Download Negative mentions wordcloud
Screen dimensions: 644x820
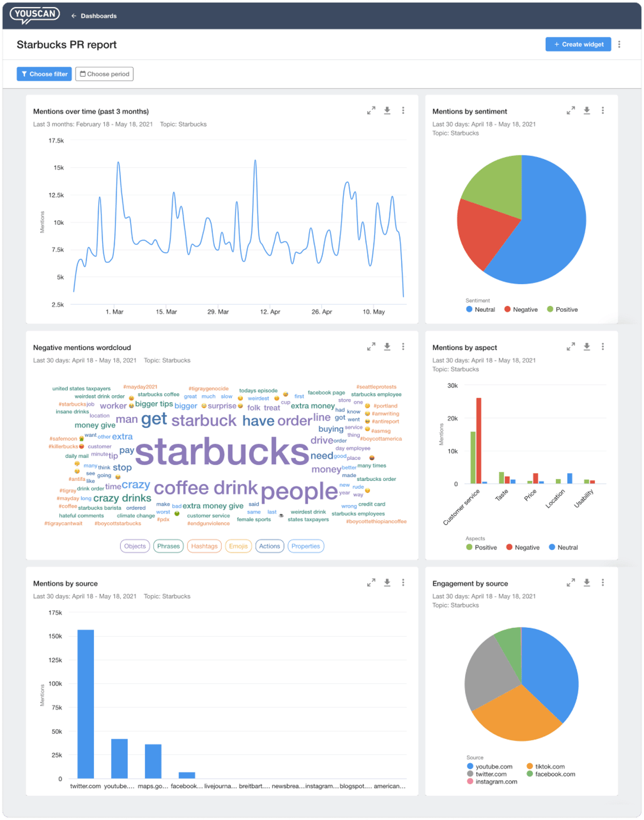[387, 347]
